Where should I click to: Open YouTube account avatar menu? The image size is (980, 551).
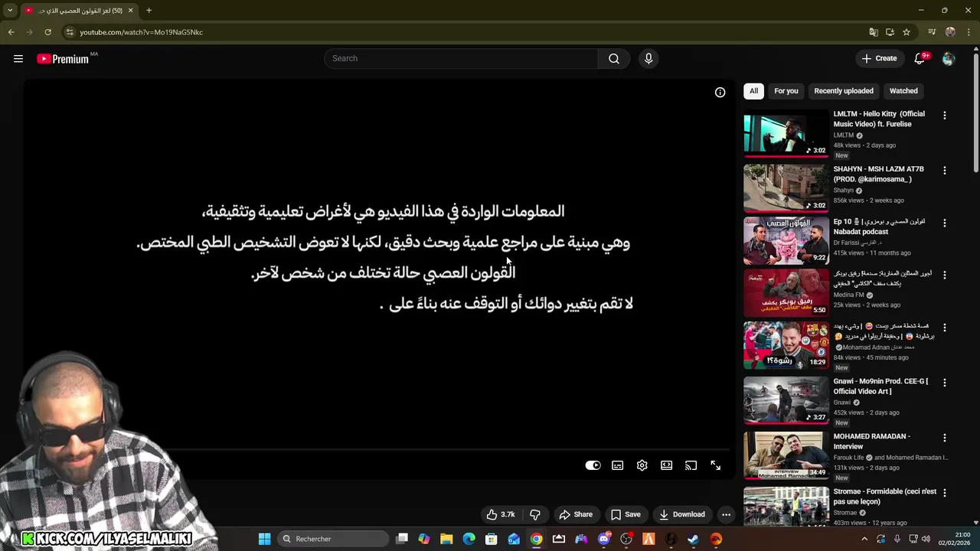tap(949, 58)
